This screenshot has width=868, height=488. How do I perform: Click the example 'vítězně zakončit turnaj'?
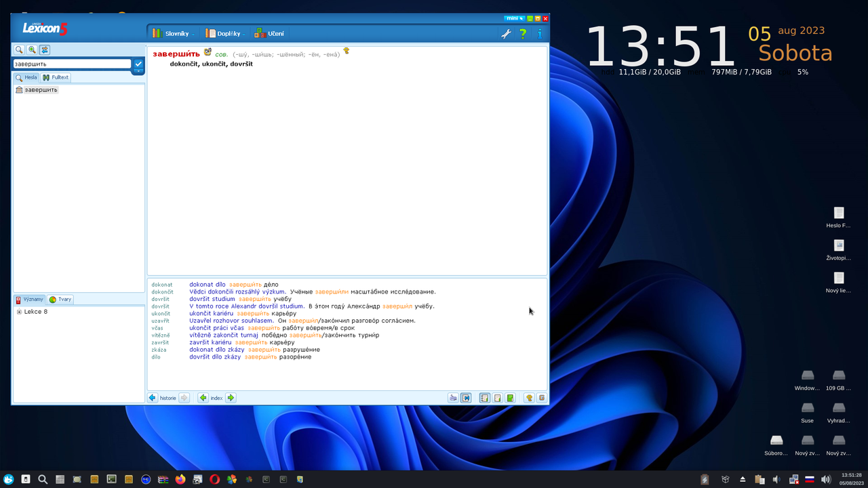point(224,335)
